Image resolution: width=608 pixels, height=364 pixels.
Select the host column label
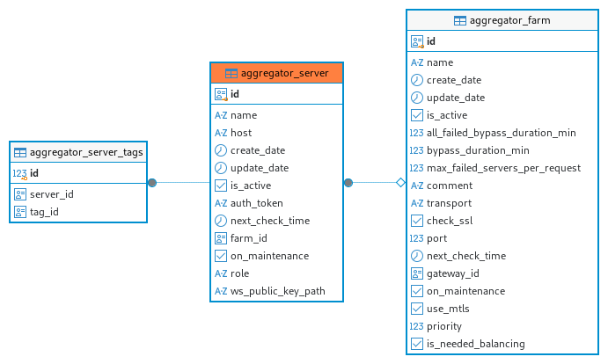[x=241, y=133]
